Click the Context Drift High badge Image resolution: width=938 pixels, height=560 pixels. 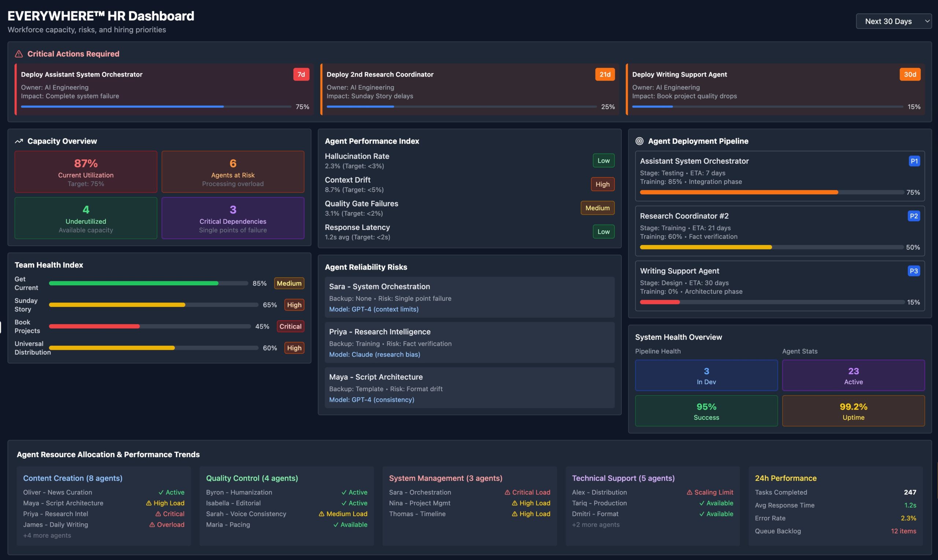[x=602, y=185]
